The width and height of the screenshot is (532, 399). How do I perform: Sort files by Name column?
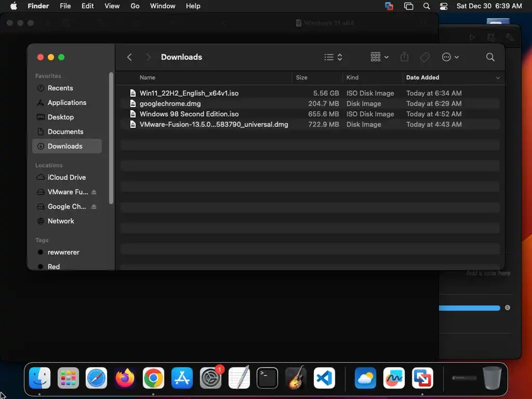click(147, 77)
